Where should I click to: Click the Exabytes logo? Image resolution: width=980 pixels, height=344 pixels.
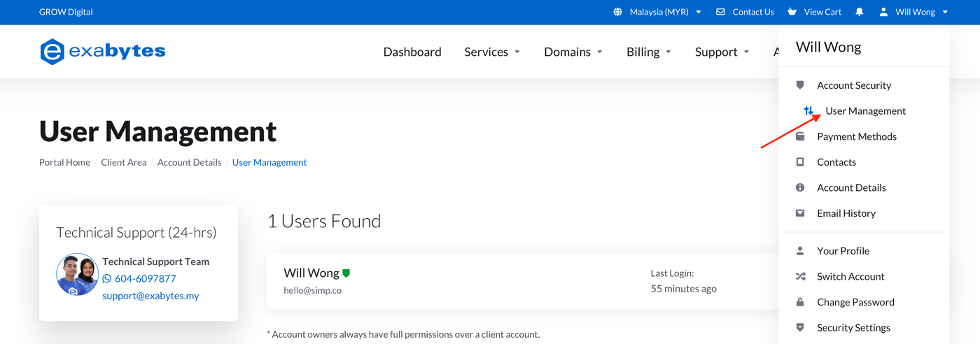103,52
